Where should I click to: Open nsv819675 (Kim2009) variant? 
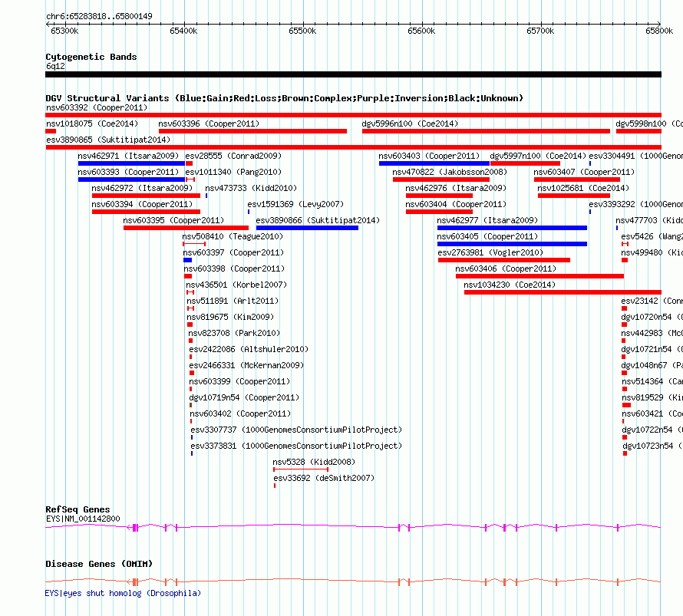tap(230, 317)
